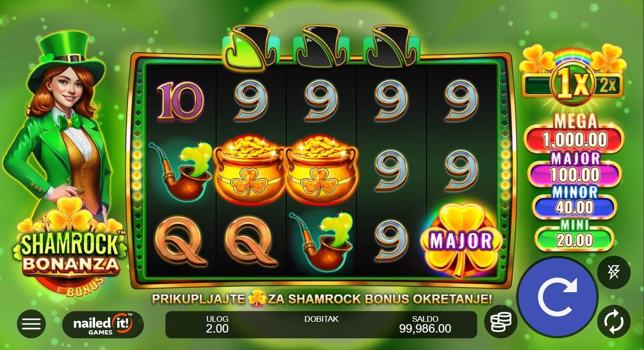This screenshot has height=350, width=644.
Task: Select the MEGA 1,000.00 jackpot label
Action: [x=576, y=133]
